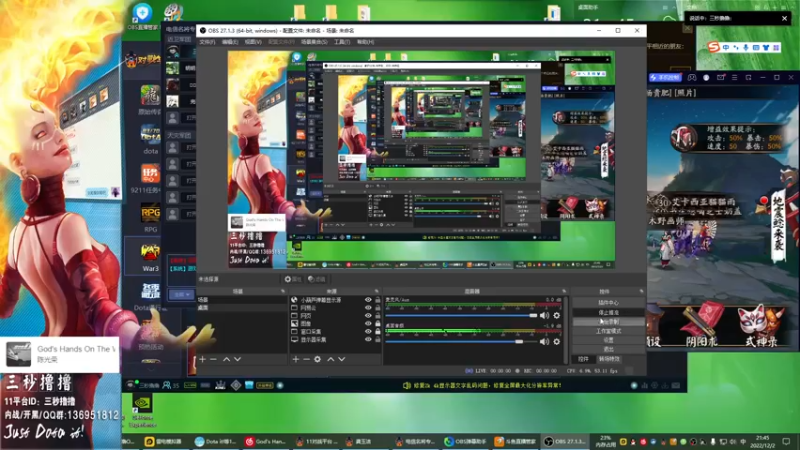Toggle the lock on the 图像 source
Screen dimensions: 800x450
(378, 323)
